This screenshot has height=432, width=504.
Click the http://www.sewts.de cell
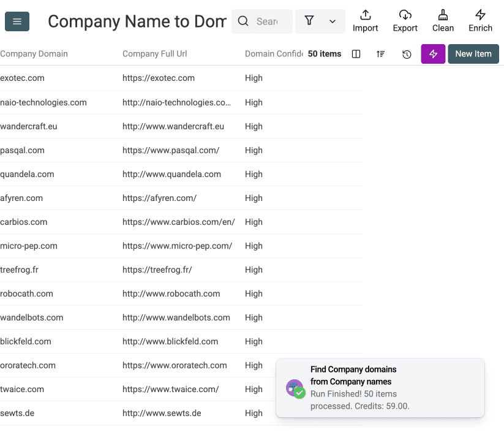(162, 413)
